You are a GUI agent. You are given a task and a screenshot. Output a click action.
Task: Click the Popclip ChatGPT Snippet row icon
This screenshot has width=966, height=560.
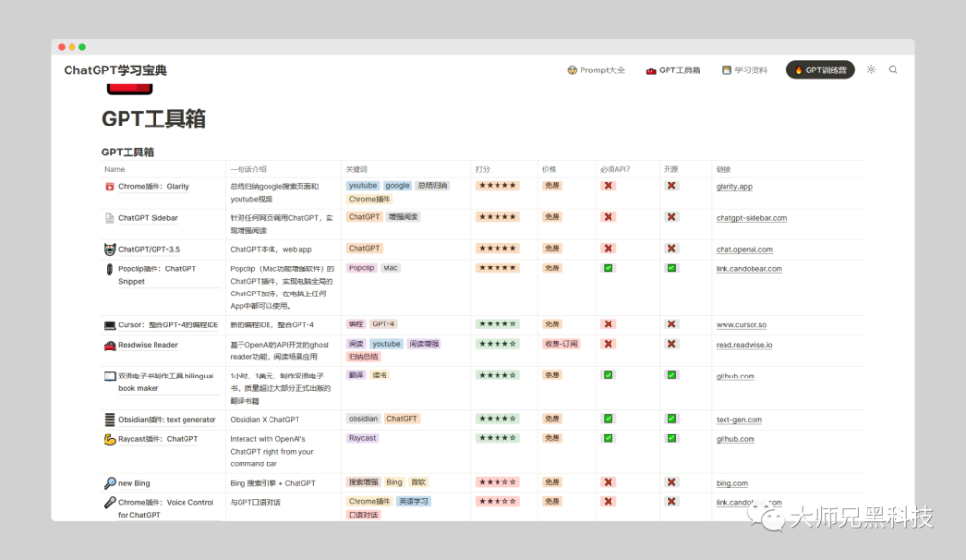(x=110, y=269)
